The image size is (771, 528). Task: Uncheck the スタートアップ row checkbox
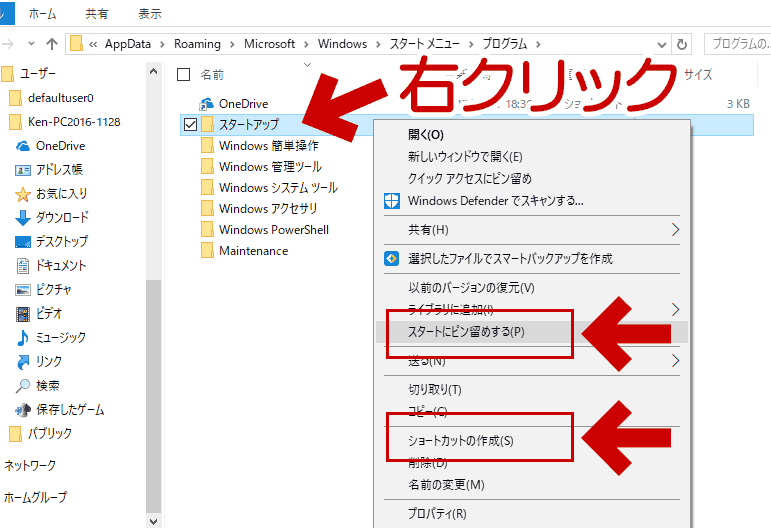(x=190, y=124)
